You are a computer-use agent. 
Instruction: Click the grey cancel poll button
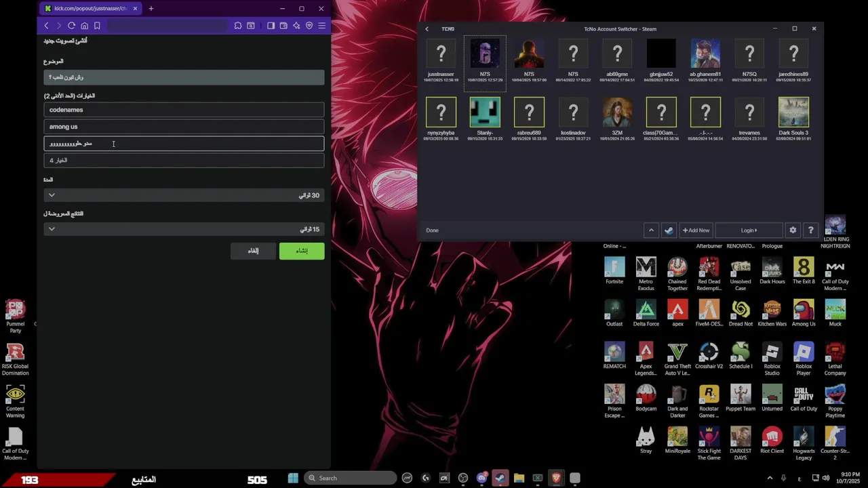pyautogui.click(x=253, y=251)
